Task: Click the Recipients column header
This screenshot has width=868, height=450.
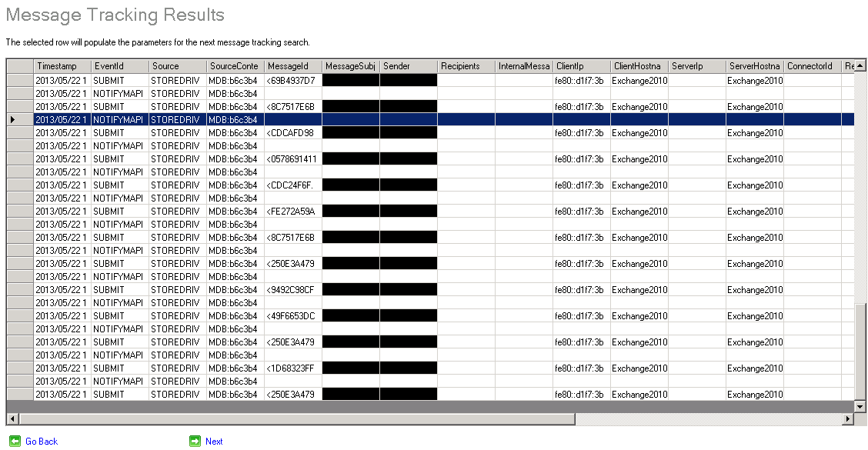Action: [x=466, y=67]
